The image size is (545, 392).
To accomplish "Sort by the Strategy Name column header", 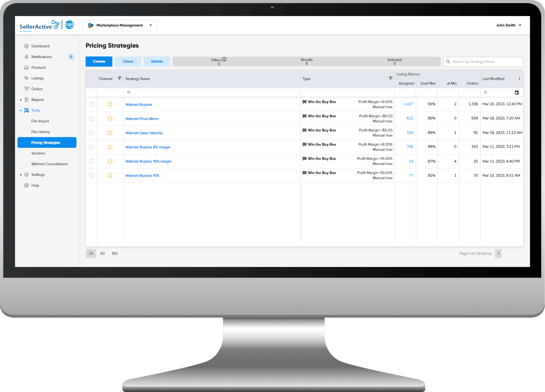I will point(138,79).
